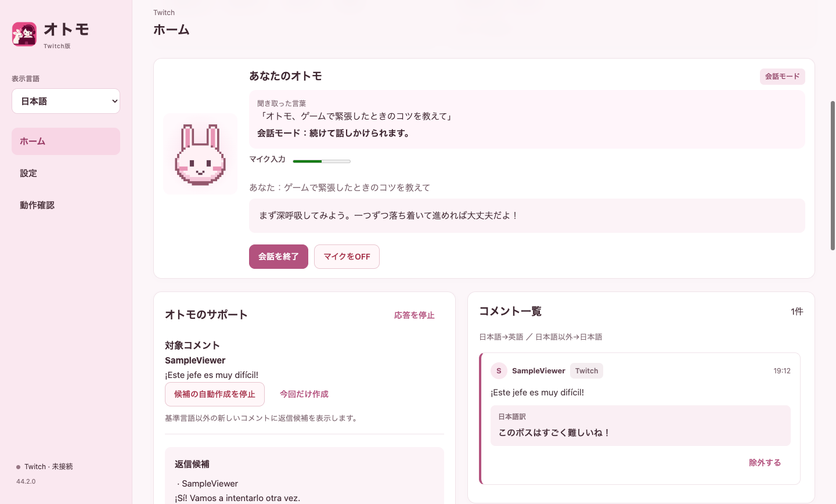The image size is (836, 504).
Task: Click the Twitch breadcrumb above ホーム title
Action: [164, 13]
